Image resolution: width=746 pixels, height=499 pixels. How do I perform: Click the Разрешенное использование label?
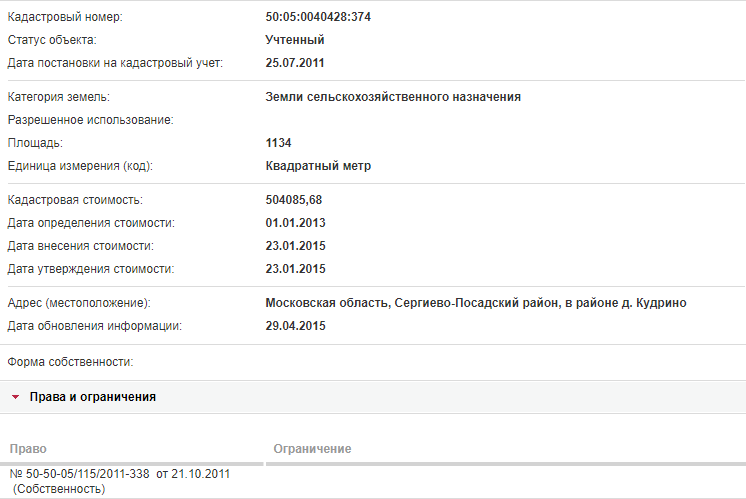tap(90, 120)
